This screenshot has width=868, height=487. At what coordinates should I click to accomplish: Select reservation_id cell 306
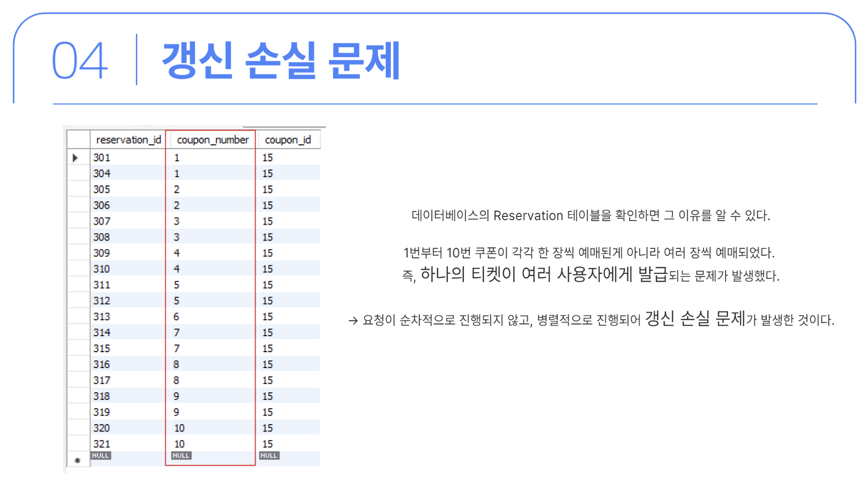[x=101, y=206]
